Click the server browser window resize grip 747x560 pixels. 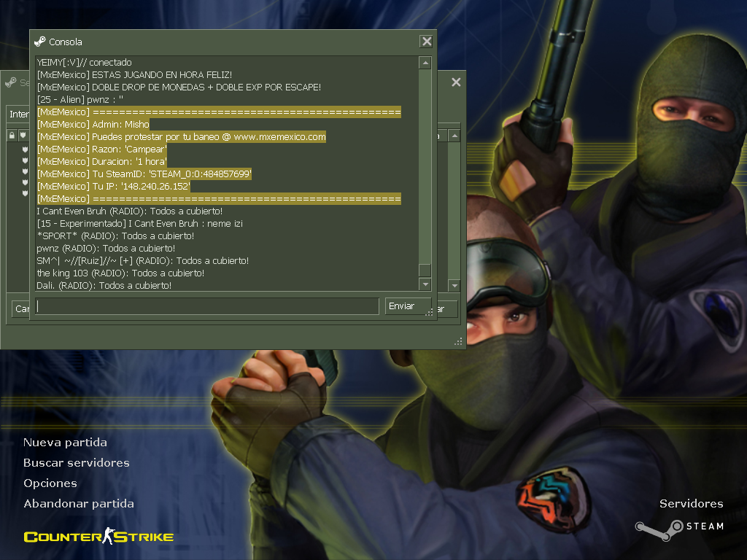[458, 341]
